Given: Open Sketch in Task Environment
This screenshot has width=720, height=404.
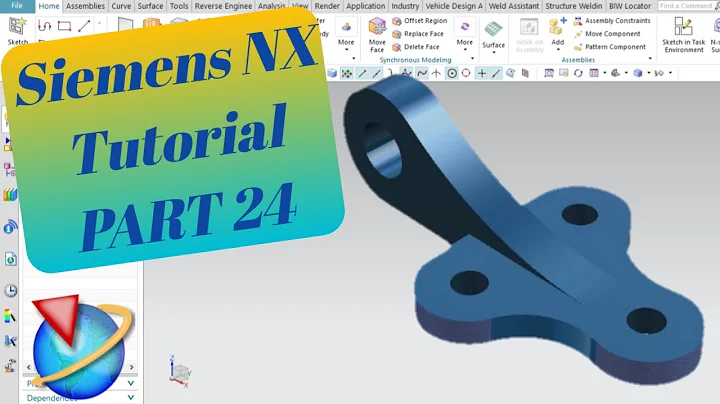Looking at the screenshot, I should [x=683, y=35].
